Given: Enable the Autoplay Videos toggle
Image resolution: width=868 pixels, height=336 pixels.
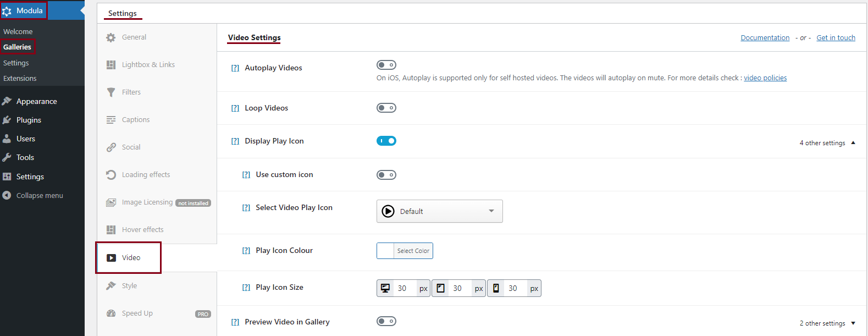Looking at the screenshot, I should [x=386, y=65].
